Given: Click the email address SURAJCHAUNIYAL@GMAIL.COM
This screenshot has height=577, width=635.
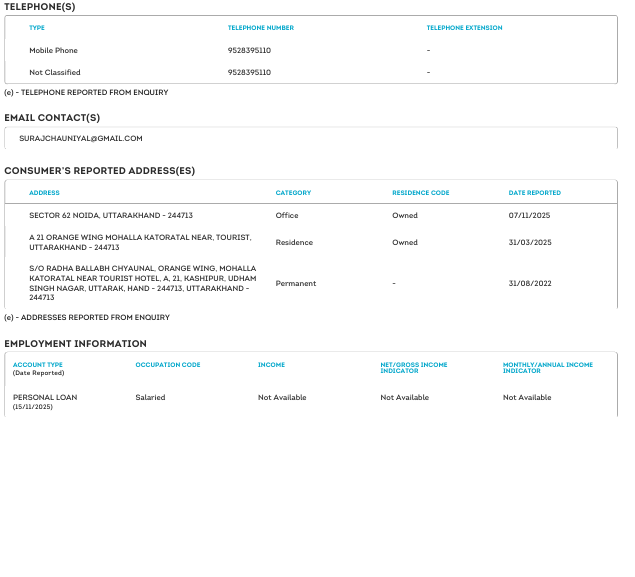Looking at the screenshot, I should click(81, 138).
